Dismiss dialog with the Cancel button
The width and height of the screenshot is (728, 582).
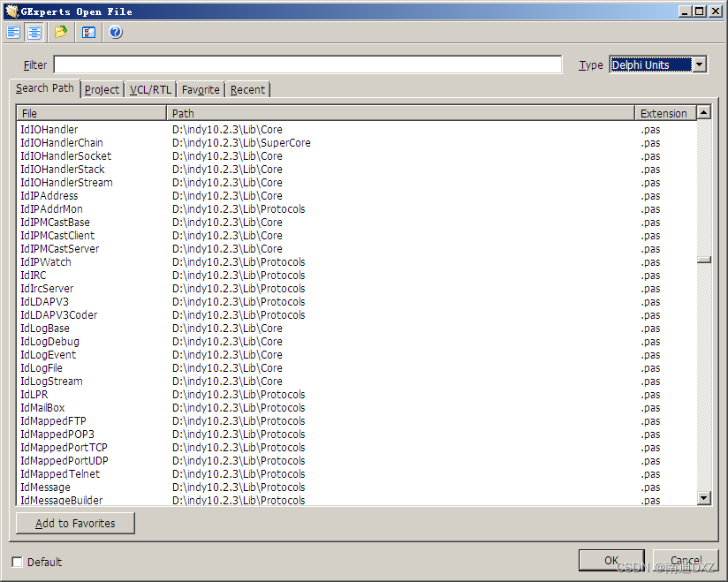pos(686,560)
